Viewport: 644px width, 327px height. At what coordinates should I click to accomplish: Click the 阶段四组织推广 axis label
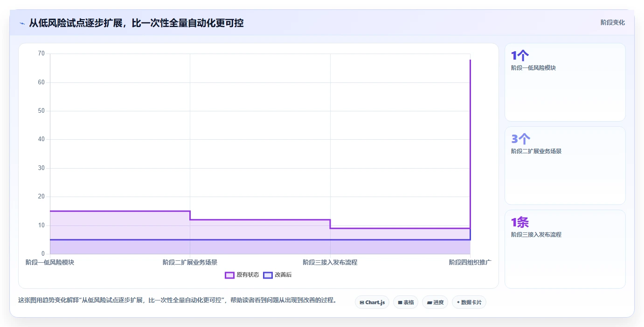[470, 262]
